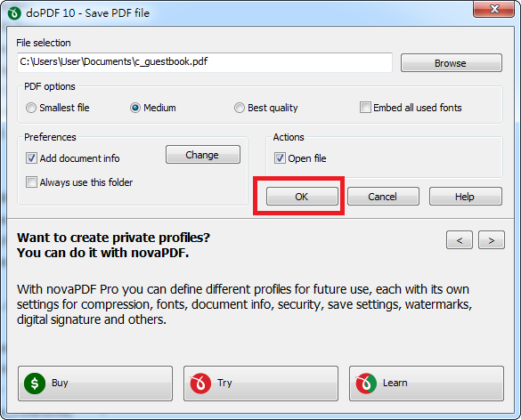This screenshot has width=521, height=420.
Task: Check Always use this folder
Action: click(31, 182)
